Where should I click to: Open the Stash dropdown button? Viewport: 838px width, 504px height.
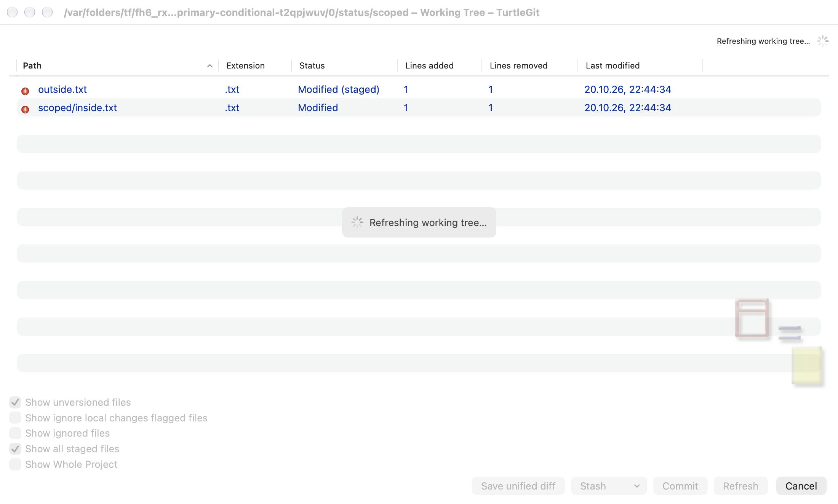coord(609,486)
